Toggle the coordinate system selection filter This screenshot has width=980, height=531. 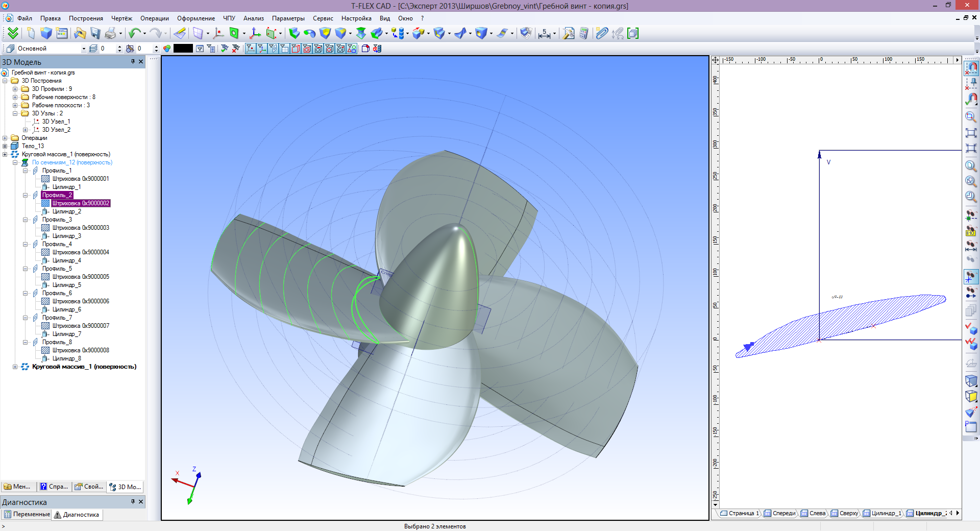[262, 49]
